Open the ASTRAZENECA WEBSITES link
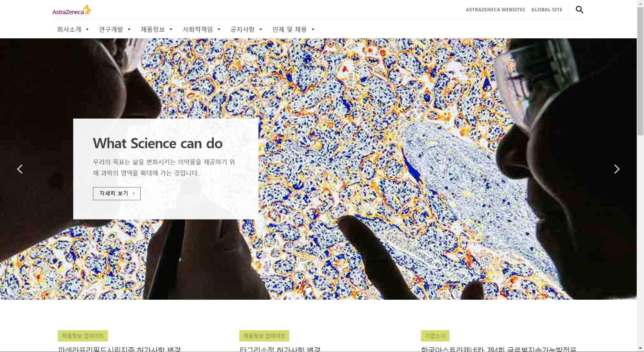Screen dimensions: 644x352 (x=496, y=10)
